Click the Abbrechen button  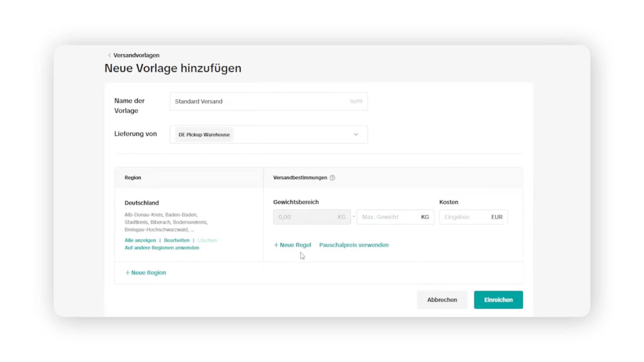click(x=442, y=300)
